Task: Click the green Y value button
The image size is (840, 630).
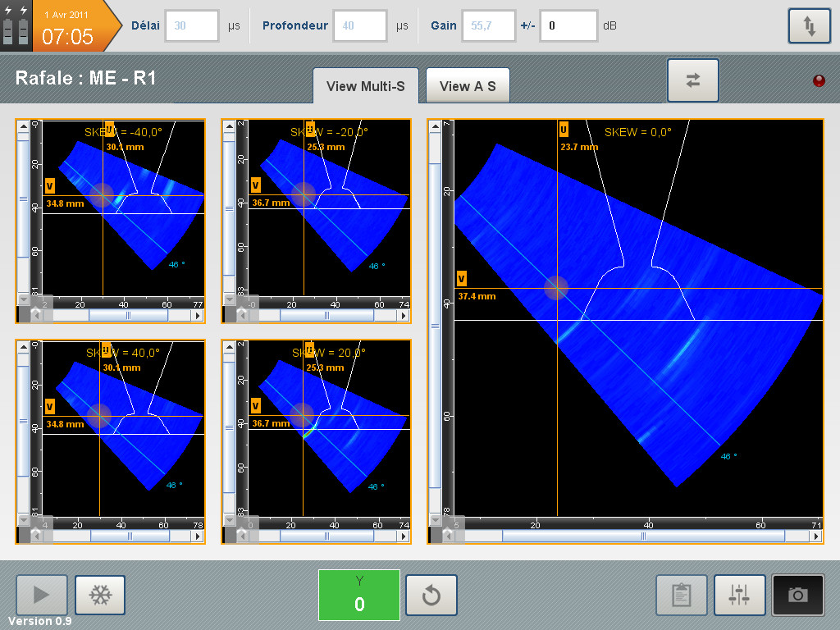Action: (359, 596)
